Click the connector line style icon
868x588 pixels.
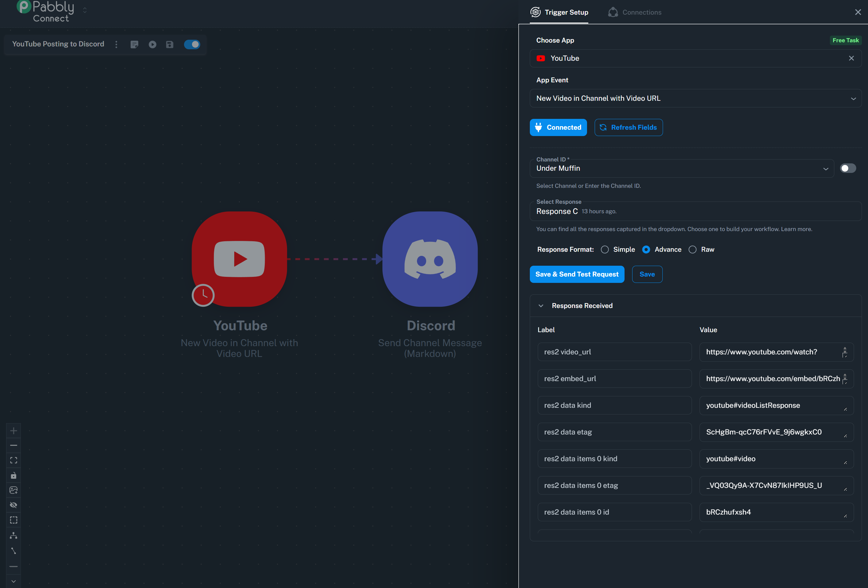[13, 551]
